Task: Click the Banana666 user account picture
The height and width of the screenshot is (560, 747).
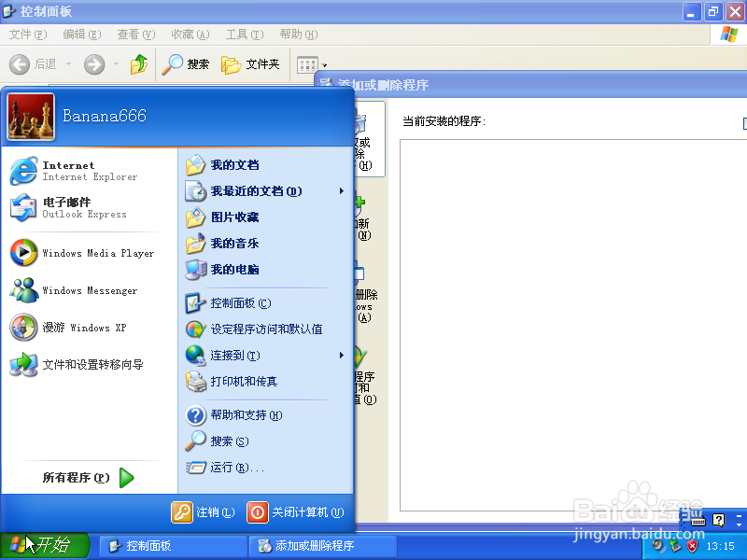Action: click(x=31, y=117)
